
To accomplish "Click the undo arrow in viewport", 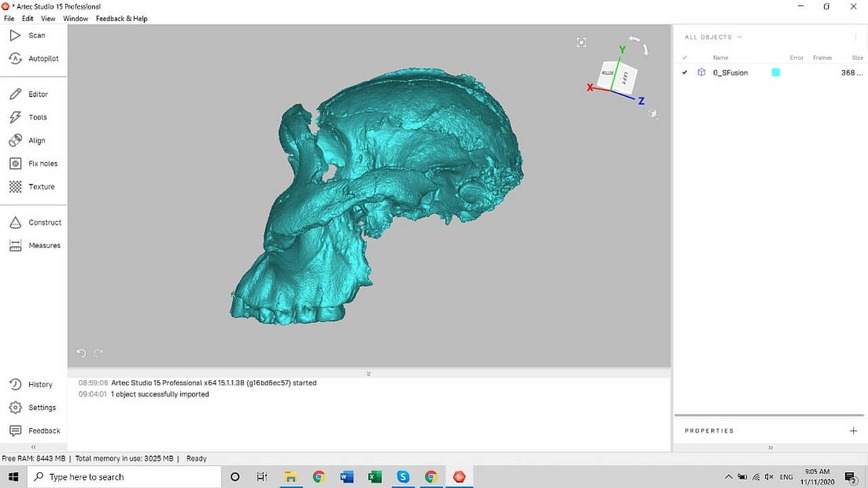I will [81, 353].
